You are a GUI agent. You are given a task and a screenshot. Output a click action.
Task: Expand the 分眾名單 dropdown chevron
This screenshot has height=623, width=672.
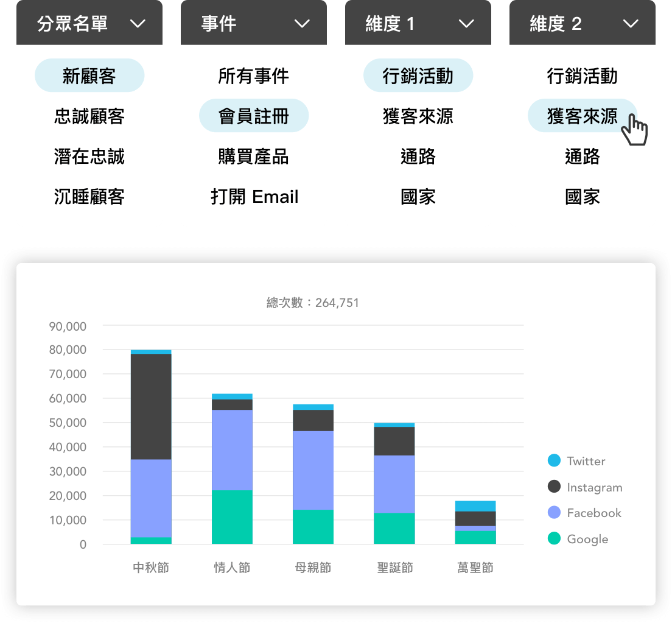(x=138, y=24)
